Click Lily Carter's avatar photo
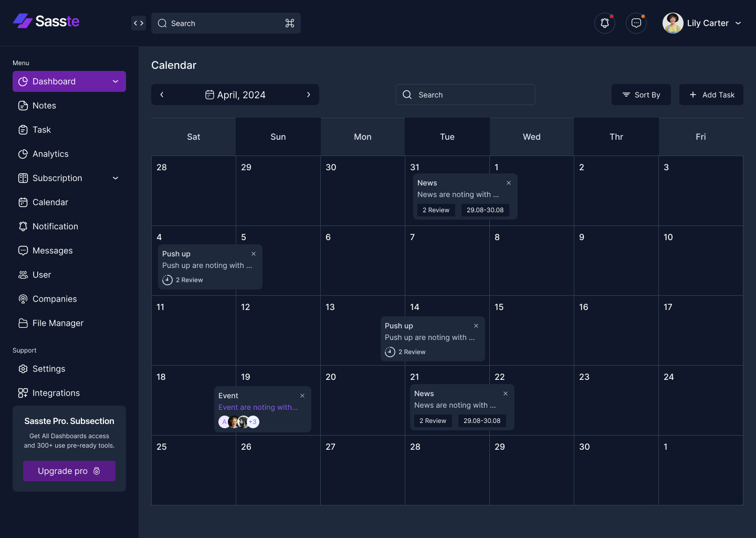The height and width of the screenshot is (538, 756). click(673, 23)
